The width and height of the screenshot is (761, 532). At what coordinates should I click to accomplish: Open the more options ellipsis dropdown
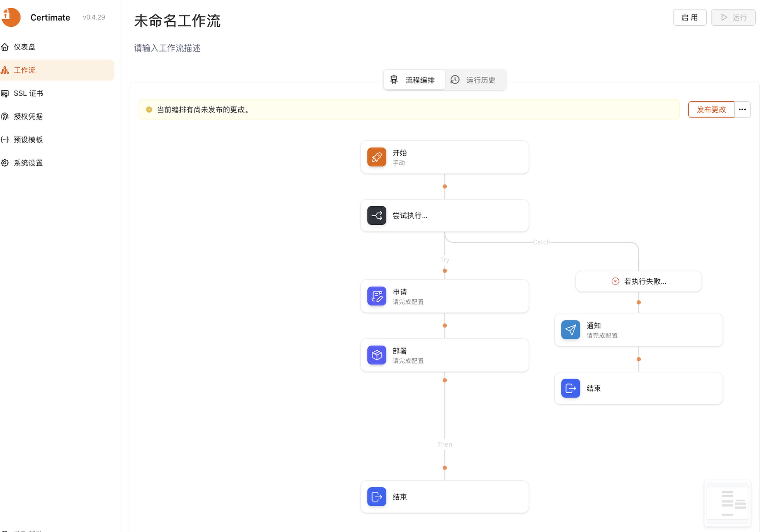coord(743,110)
